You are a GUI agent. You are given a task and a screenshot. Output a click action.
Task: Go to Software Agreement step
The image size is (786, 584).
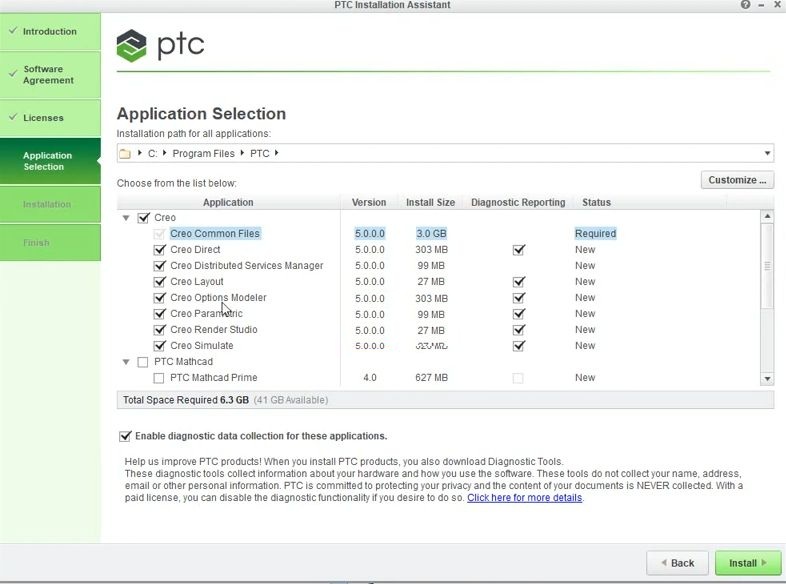50,75
